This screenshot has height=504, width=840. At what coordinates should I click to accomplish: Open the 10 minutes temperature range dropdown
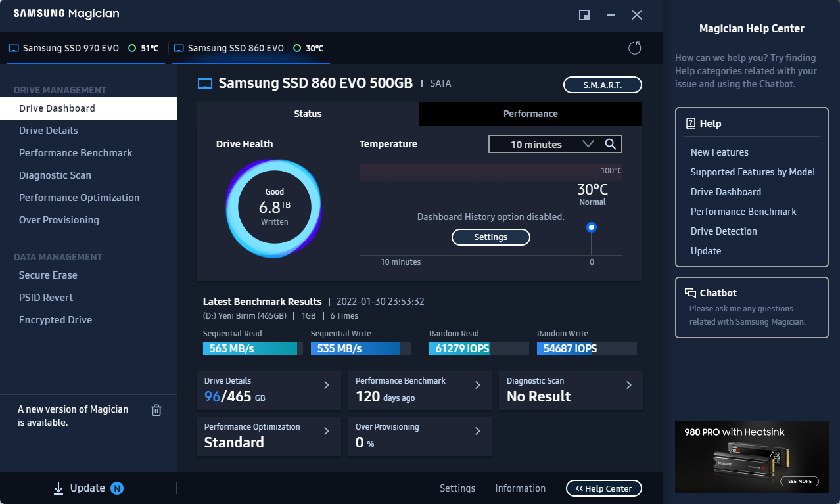[x=544, y=144]
